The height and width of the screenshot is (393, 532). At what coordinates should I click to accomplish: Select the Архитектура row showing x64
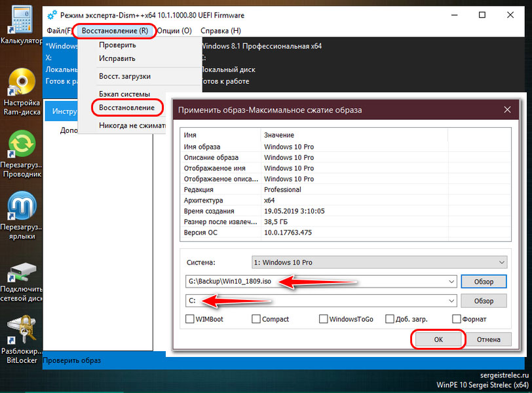[x=345, y=200]
